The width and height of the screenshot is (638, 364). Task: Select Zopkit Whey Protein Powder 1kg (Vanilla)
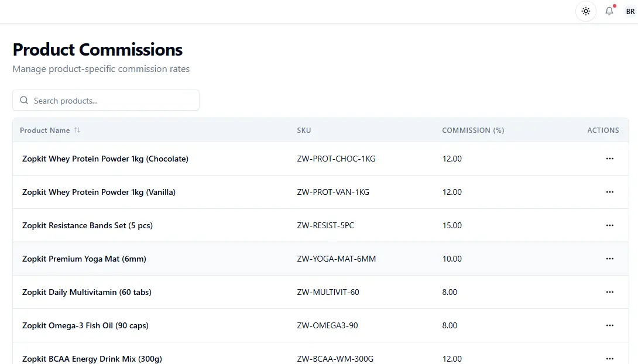99,192
